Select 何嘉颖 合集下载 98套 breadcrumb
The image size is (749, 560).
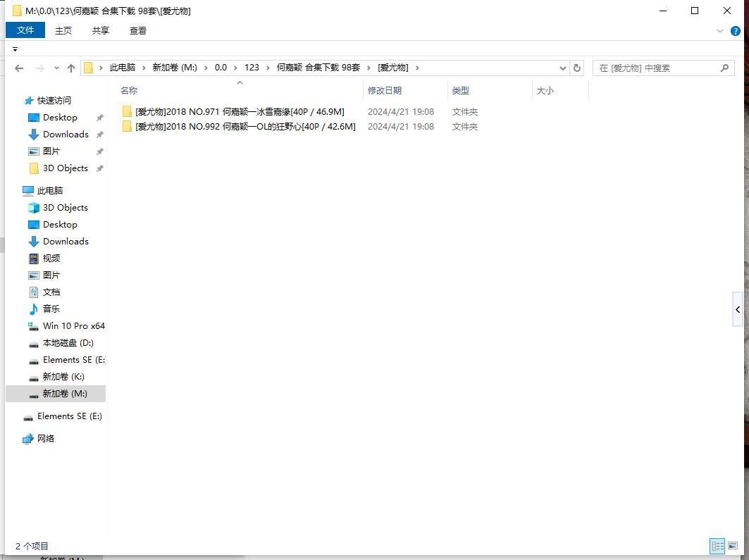(x=318, y=68)
